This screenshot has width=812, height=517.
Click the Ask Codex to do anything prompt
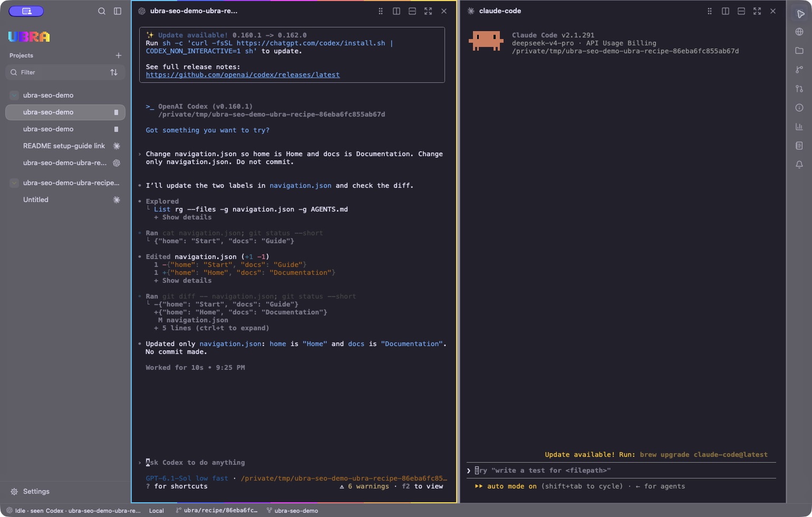pos(195,463)
